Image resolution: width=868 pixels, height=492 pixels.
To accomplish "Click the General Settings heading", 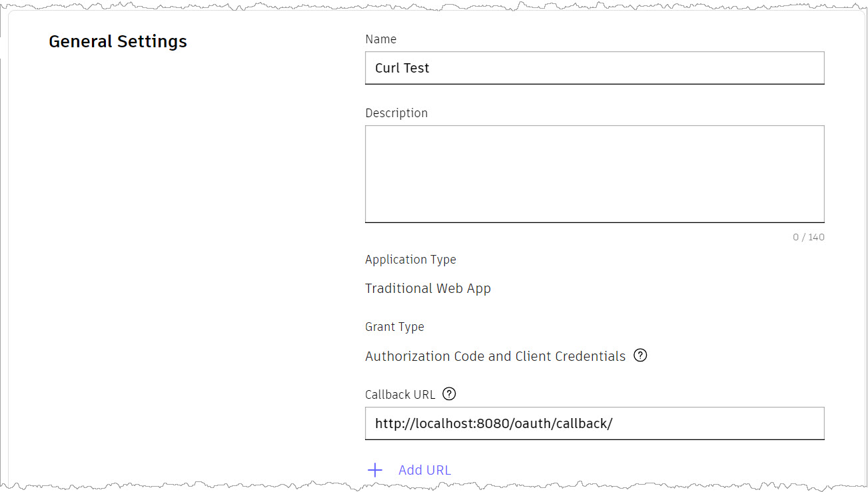I will [118, 41].
